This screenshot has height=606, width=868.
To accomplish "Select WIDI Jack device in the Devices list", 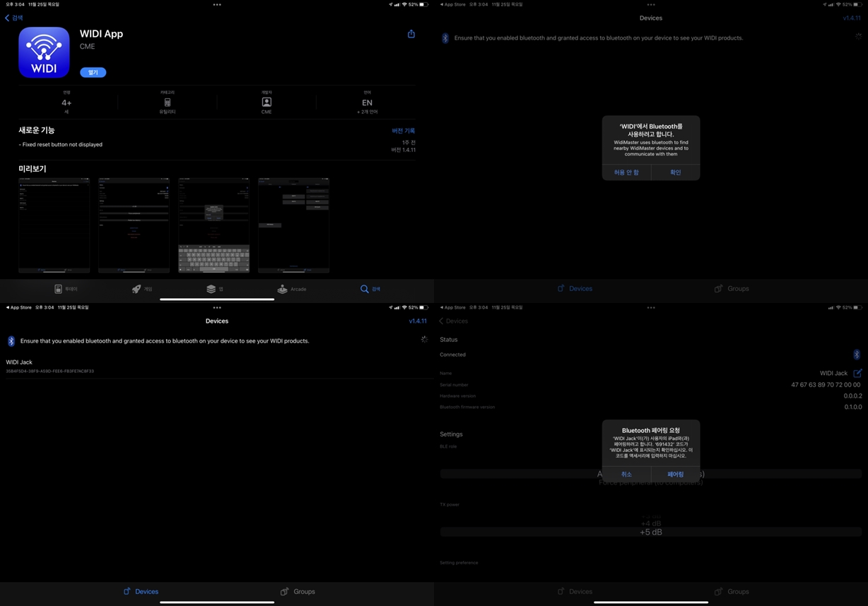I will 217,366.
